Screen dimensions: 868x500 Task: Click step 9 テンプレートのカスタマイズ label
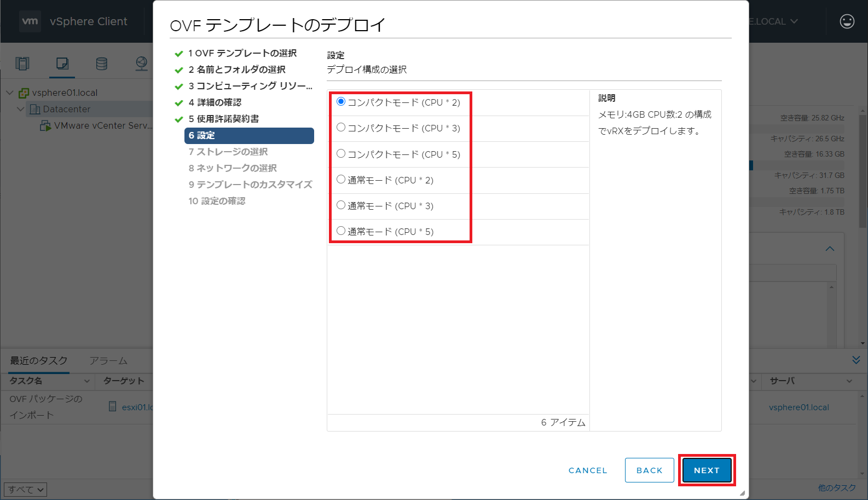[x=250, y=185]
